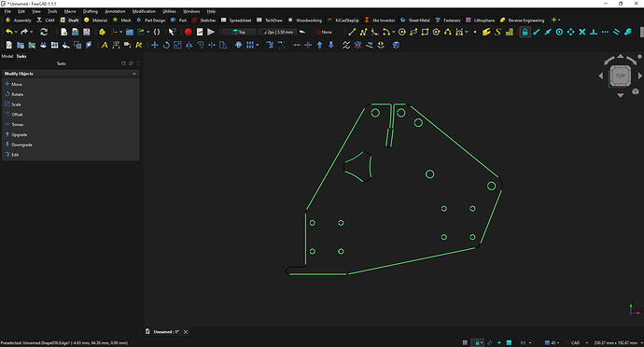644x347 pixels.
Task: Close the Unnamed document tab
Action: (186, 332)
